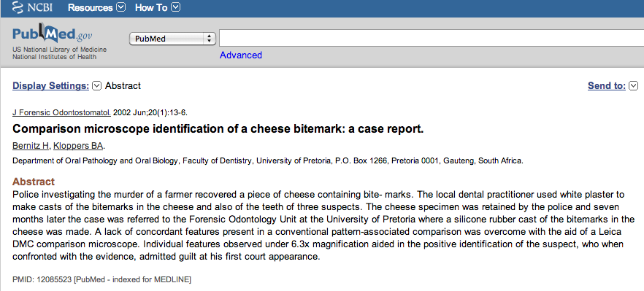Expand the Send to arrow icon
The height and width of the screenshot is (291, 644).
(634, 86)
